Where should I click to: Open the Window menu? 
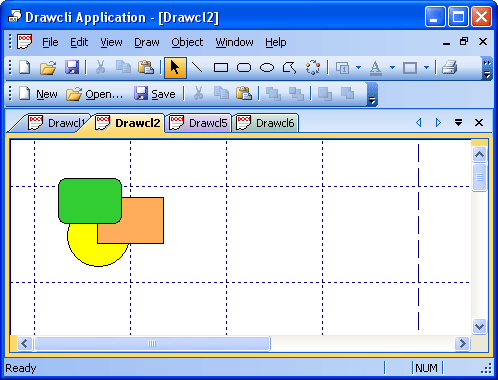(234, 42)
